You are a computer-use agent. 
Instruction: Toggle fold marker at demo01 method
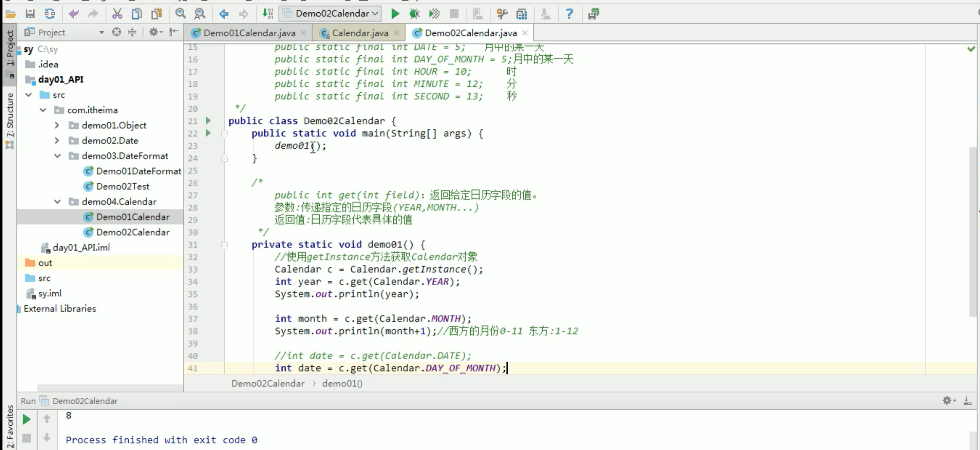[x=224, y=245]
